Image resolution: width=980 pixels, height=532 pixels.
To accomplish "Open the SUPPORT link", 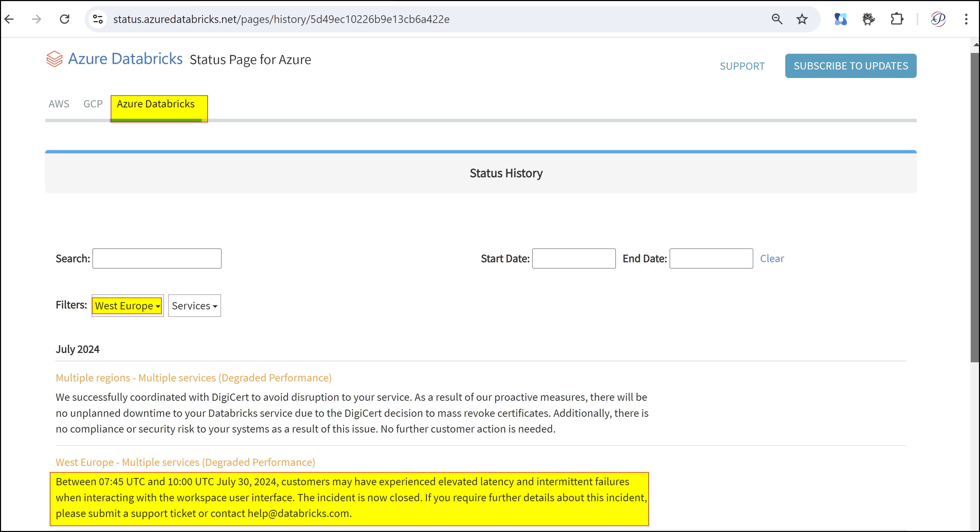I will [742, 66].
